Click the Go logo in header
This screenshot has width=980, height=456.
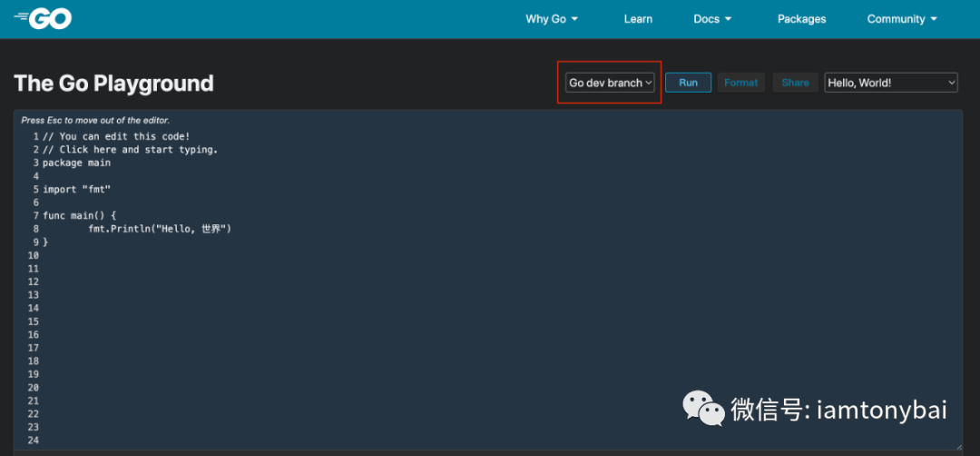click(x=44, y=19)
